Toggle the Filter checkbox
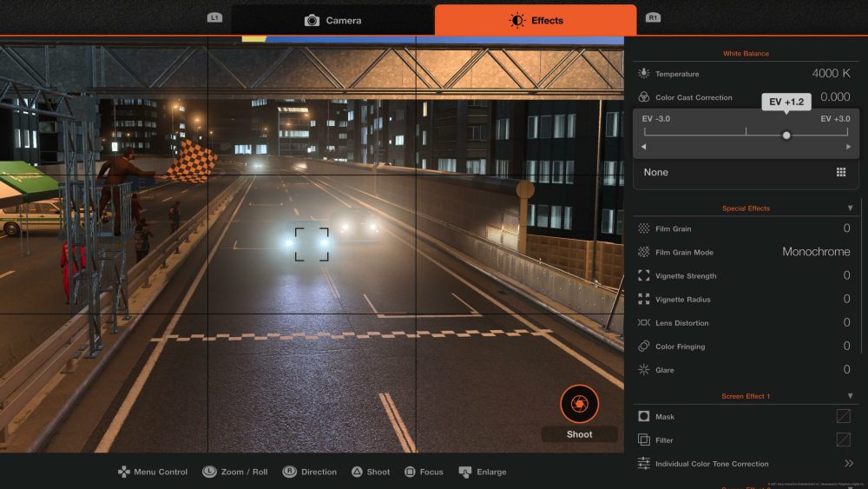Image resolution: width=868 pixels, height=489 pixels. pos(843,439)
